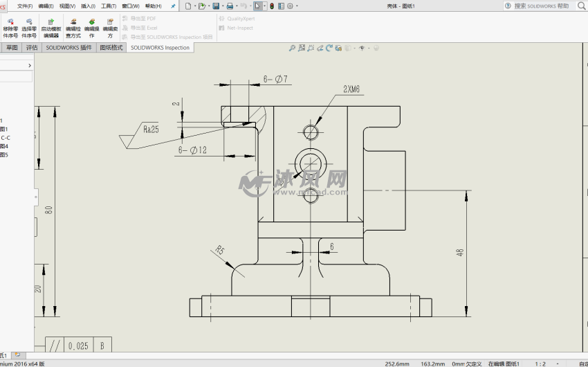Click the 2XM6 dimension annotation
Screen dimensions: 588x367
coord(351,89)
